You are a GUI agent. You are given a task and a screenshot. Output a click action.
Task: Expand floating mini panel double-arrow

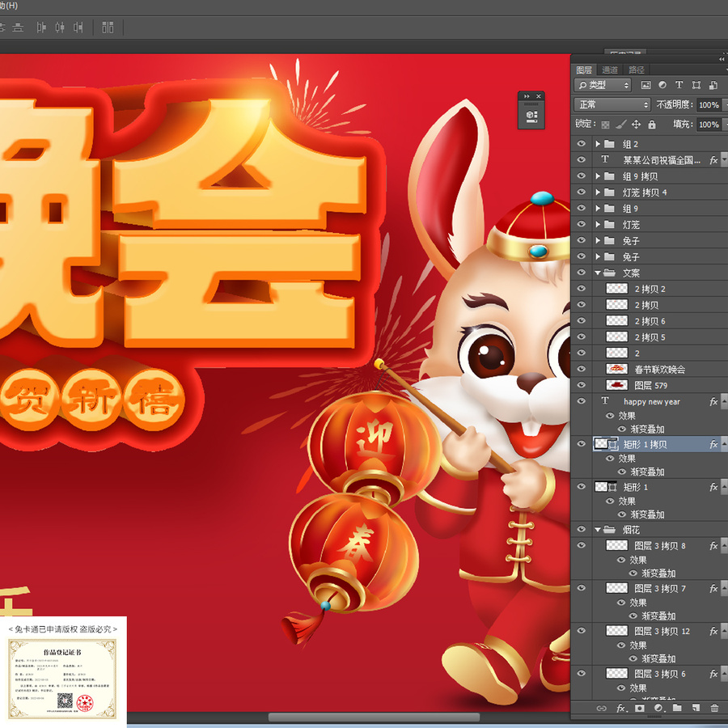[527, 96]
